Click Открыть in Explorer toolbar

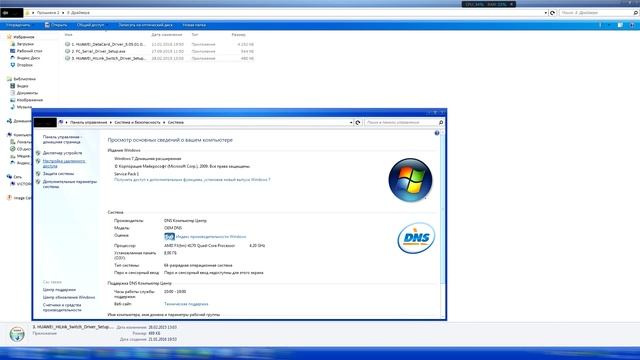click(56, 25)
